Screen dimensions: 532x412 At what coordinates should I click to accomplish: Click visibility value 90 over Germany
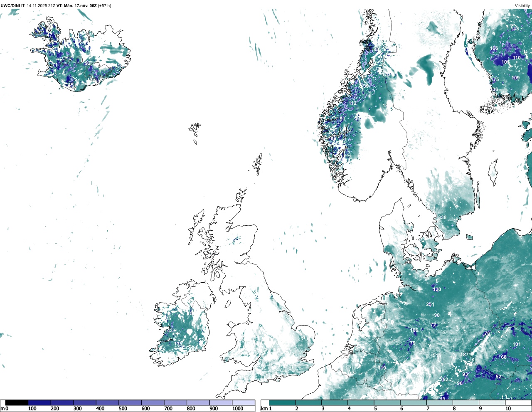(x=437, y=315)
